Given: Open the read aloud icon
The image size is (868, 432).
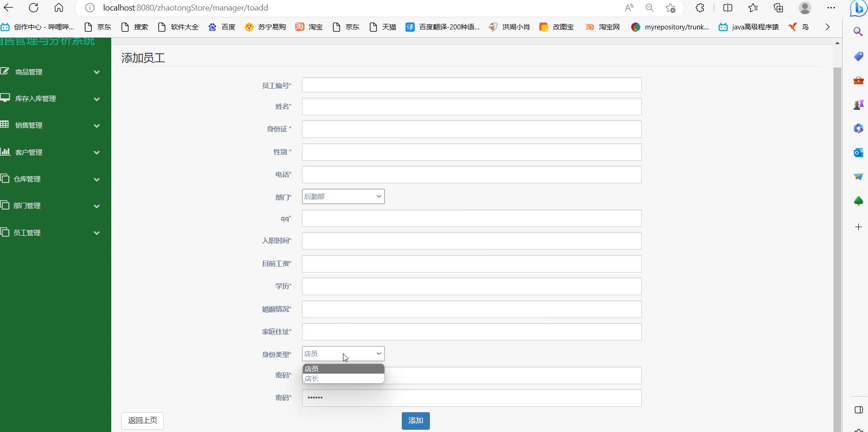Looking at the screenshot, I should 629,8.
